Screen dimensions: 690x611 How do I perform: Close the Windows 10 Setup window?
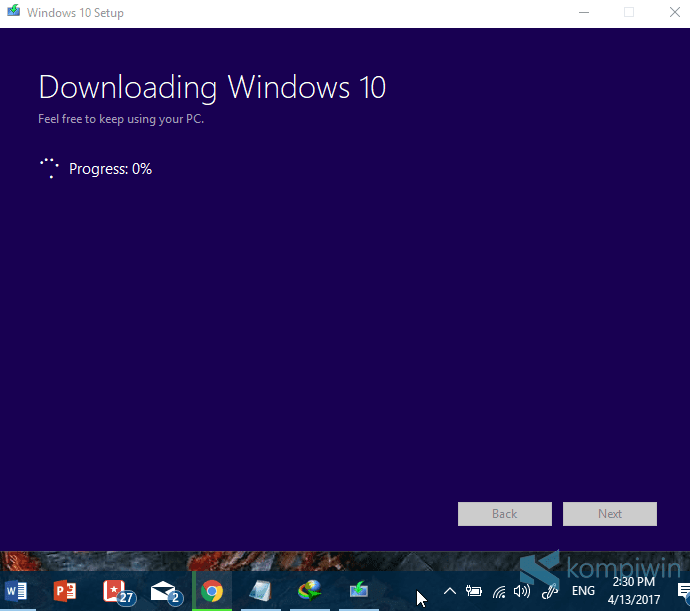pyautogui.click(x=675, y=12)
